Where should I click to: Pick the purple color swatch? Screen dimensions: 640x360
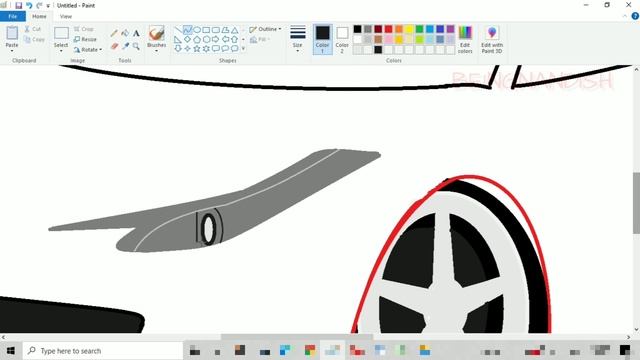coord(450,29)
